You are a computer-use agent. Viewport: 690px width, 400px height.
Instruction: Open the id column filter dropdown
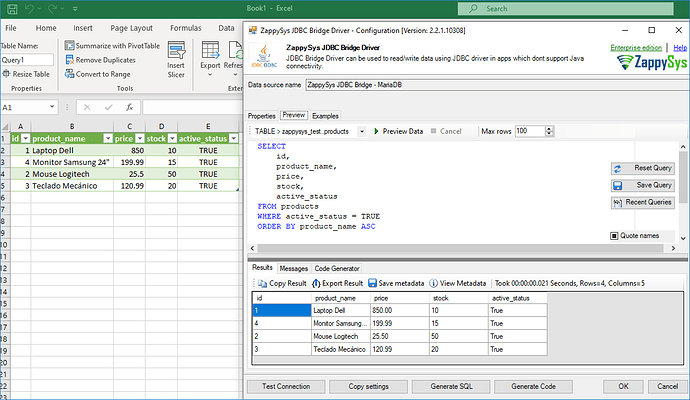[26, 139]
